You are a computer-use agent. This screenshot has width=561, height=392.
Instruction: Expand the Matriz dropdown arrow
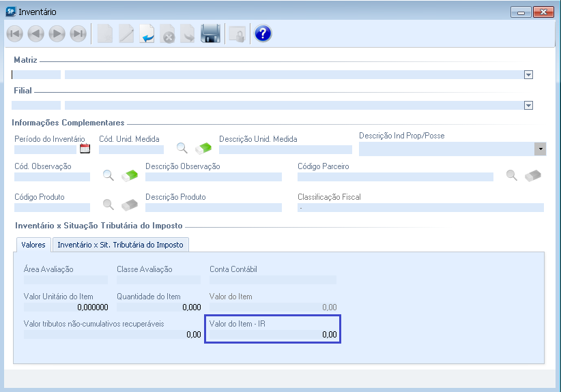point(528,75)
